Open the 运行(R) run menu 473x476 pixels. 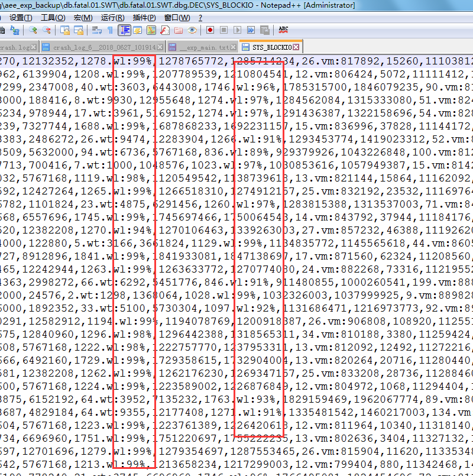pos(113,18)
